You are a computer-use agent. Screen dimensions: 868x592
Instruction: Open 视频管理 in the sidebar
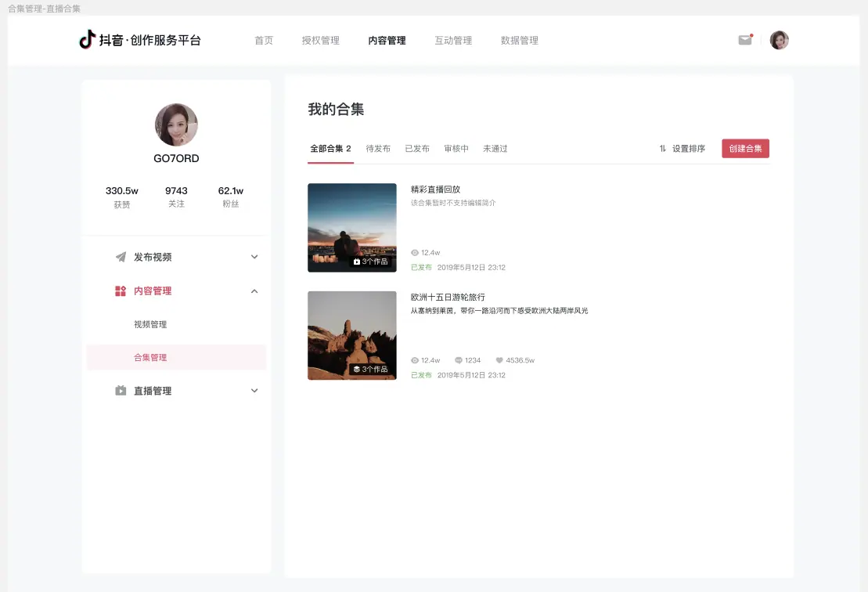coord(150,324)
